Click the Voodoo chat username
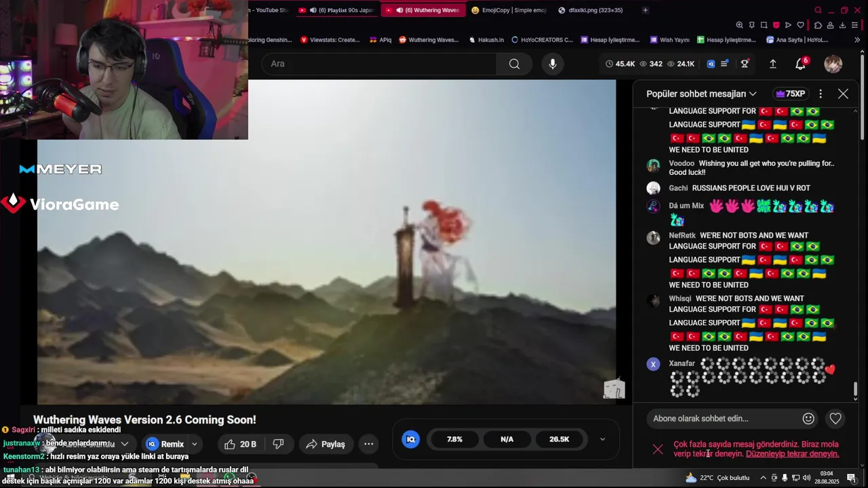This screenshot has width=868, height=488. point(682,163)
